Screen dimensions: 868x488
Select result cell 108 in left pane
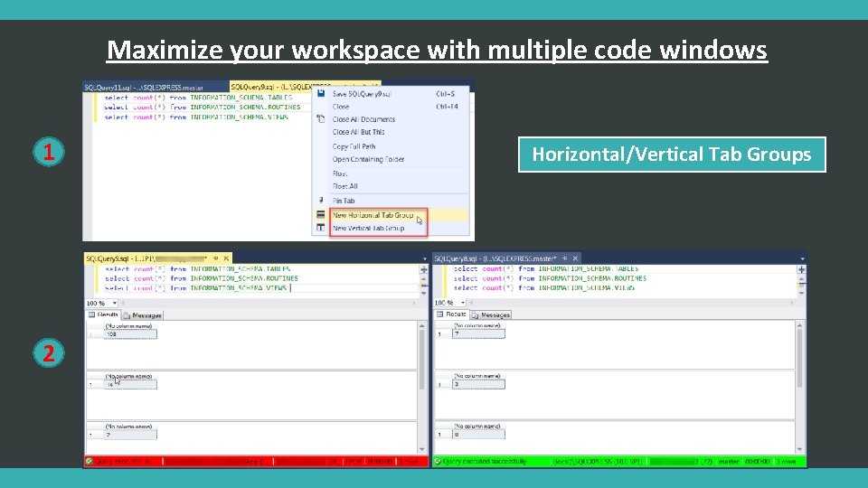(130, 334)
